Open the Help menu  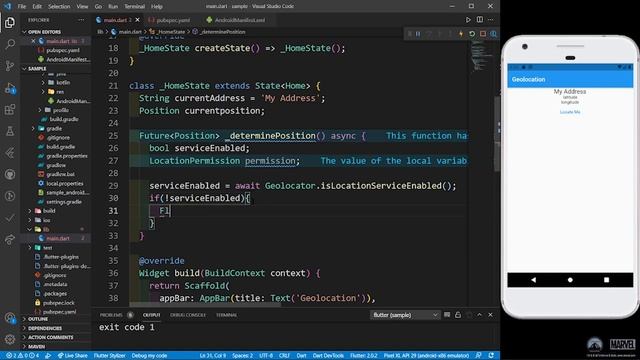[157, 7]
